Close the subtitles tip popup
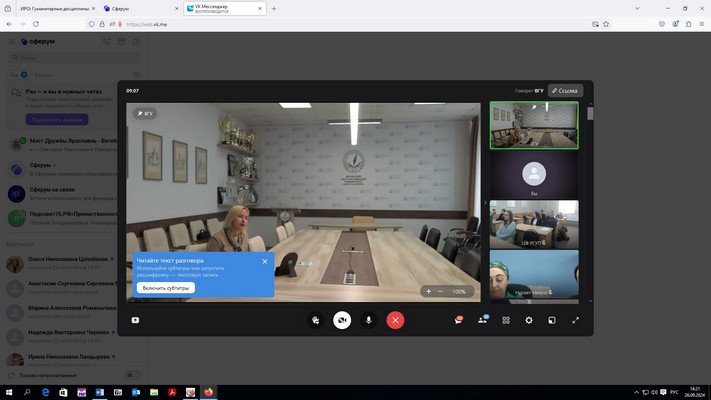711x400 pixels. coord(265,261)
